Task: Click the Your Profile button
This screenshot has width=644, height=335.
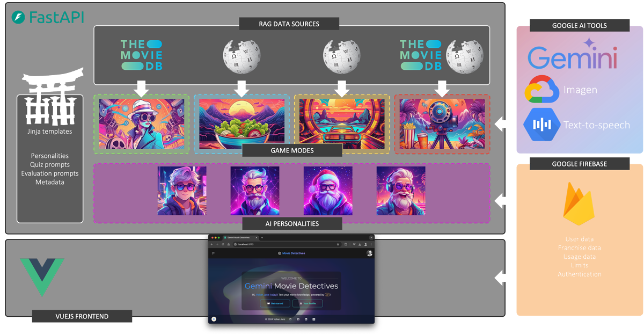Action: (x=308, y=303)
